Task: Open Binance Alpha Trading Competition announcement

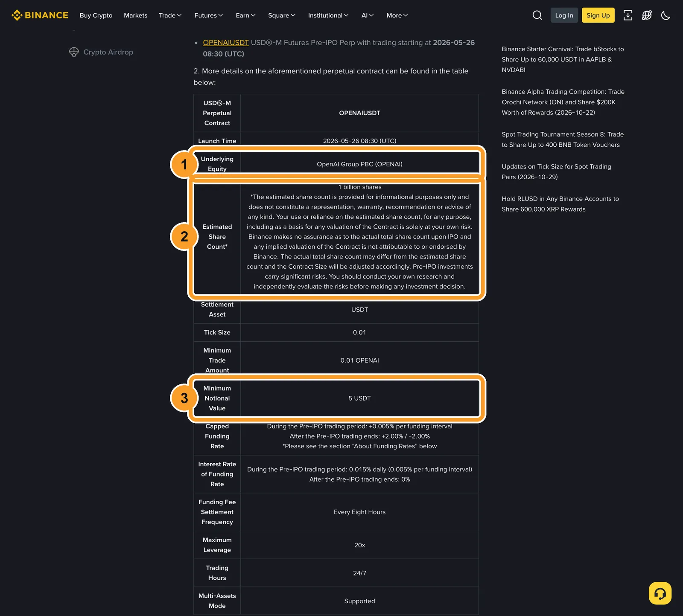Action: (x=563, y=102)
